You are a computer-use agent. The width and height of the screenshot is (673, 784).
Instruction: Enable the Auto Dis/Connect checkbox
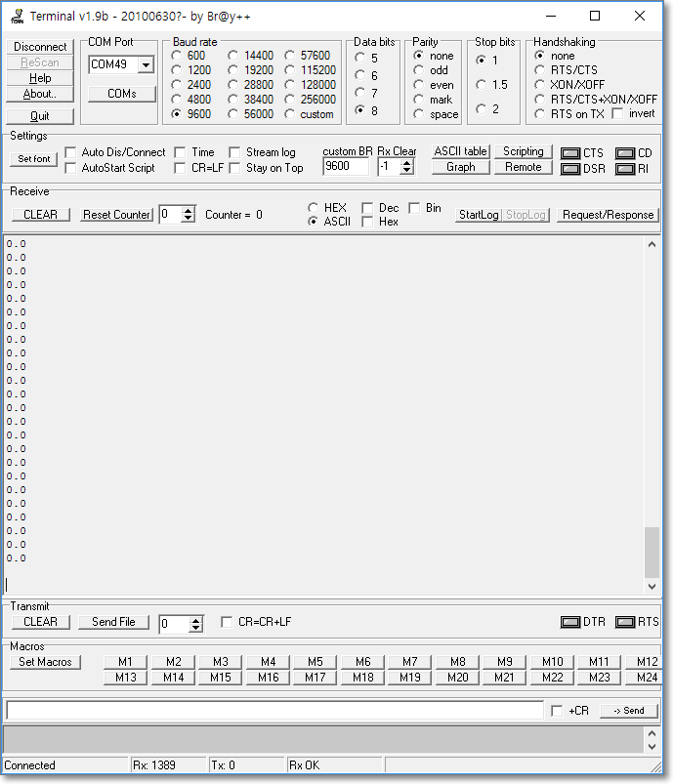click(70, 152)
